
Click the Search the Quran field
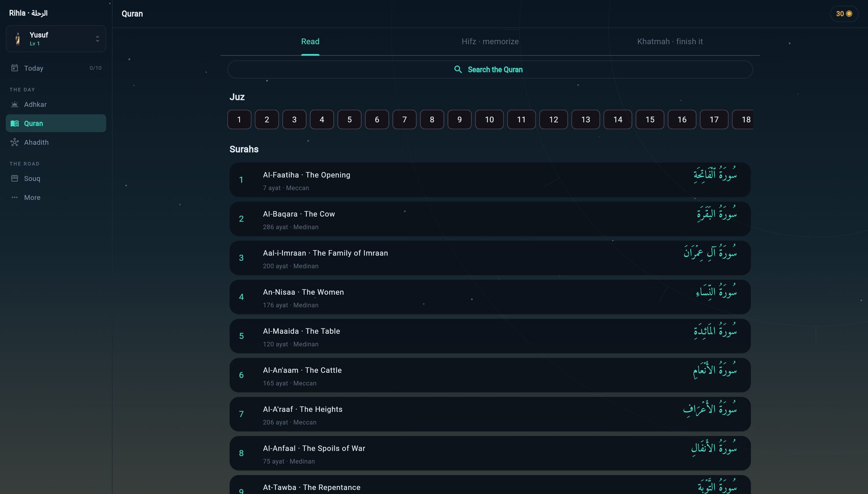point(490,69)
